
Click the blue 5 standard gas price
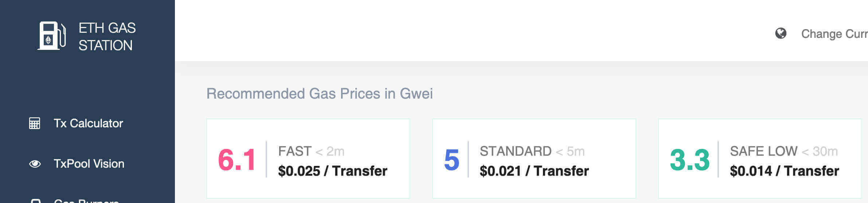pyautogui.click(x=451, y=160)
